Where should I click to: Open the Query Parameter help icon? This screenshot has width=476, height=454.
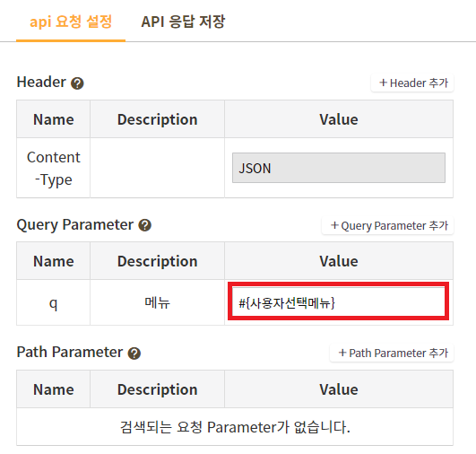click(x=145, y=225)
